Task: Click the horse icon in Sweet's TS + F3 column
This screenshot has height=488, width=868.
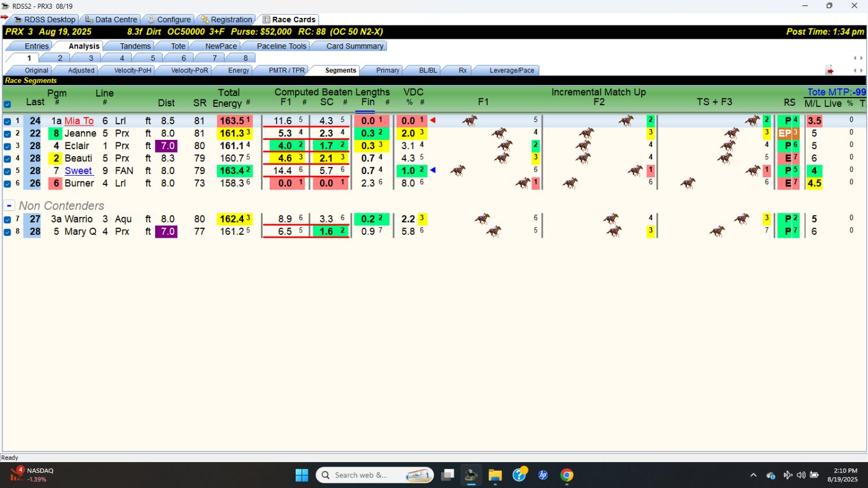Action: [x=753, y=171]
